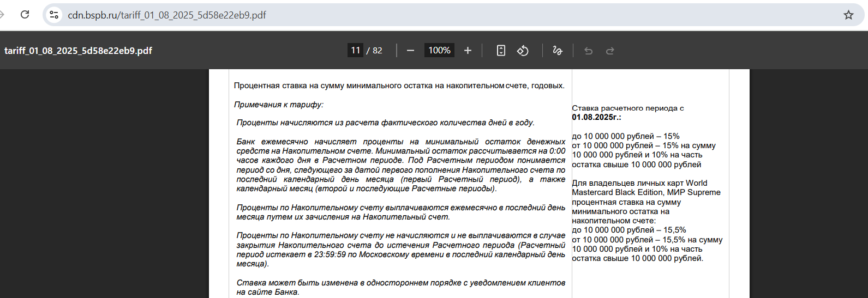This screenshot has width=868, height=298.
Task: Click 'Для владельцев личных карт World' text
Action: (639, 183)
